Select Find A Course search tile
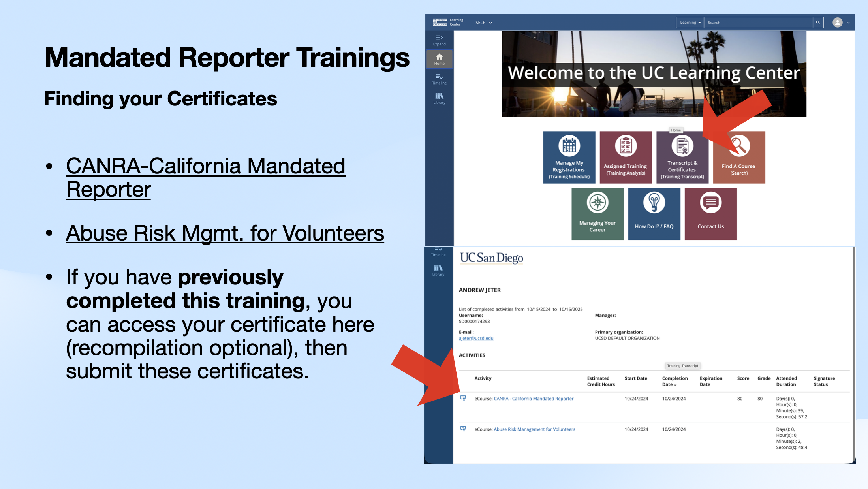This screenshot has height=489, width=868. [x=738, y=157]
